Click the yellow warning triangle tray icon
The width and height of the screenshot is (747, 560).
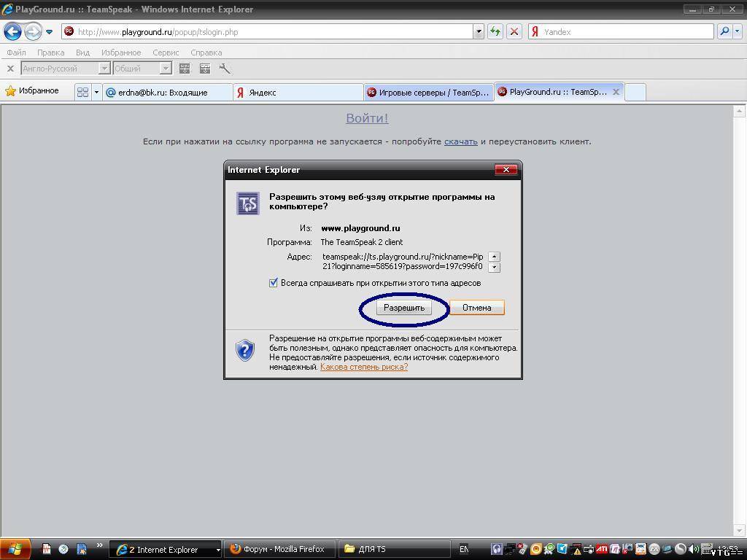click(x=577, y=551)
